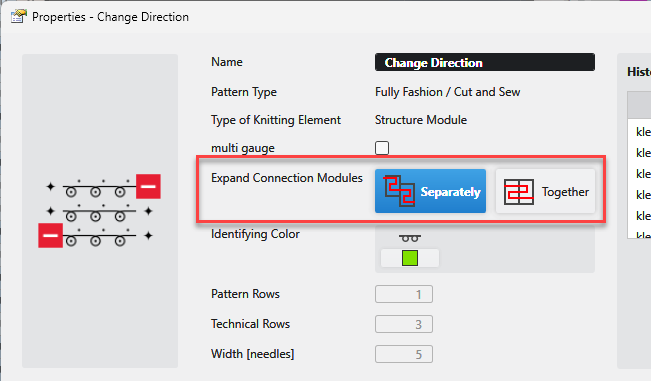This screenshot has height=381, width=651.
Task: Click the bottom row right star symbol
Action: (148, 236)
